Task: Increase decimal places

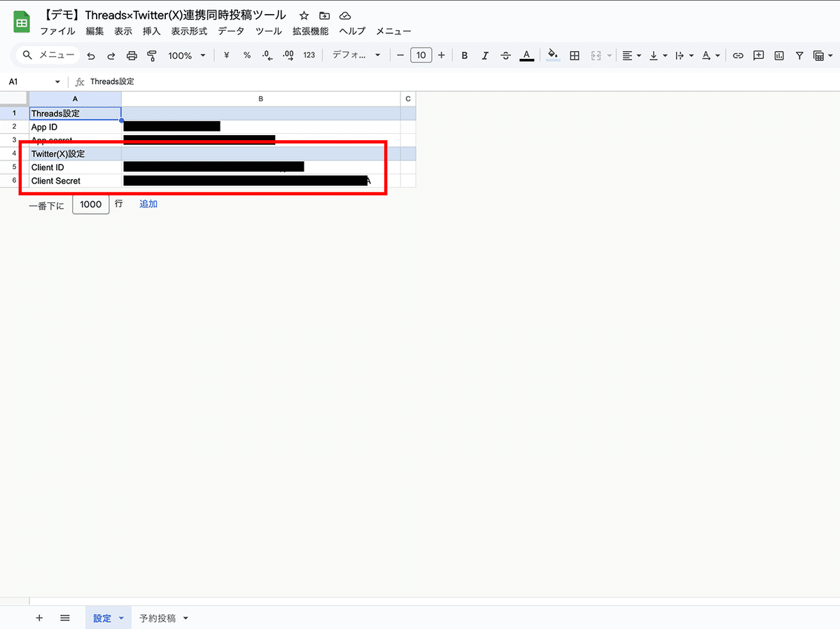Action: point(288,55)
